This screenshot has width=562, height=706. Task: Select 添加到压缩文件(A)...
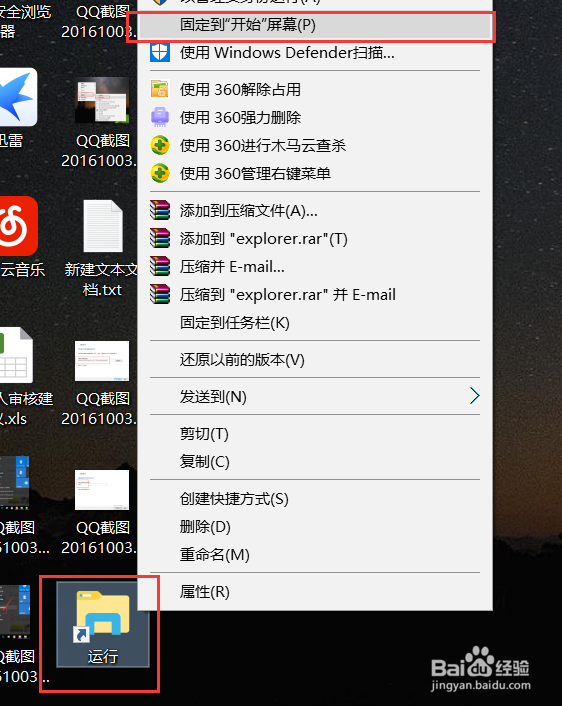[x=315, y=211]
